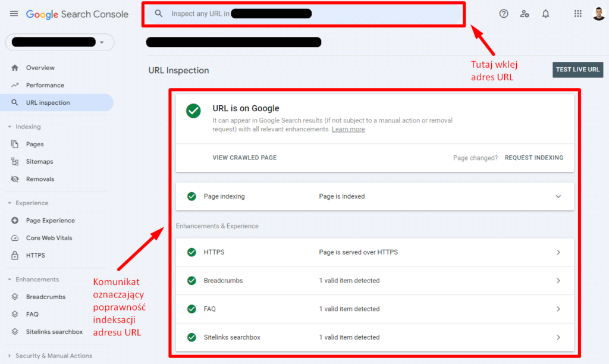The height and width of the screenshot is (364, 609).
Task: Click REQUEST INDEXING
Action: (x=533, y=158)
